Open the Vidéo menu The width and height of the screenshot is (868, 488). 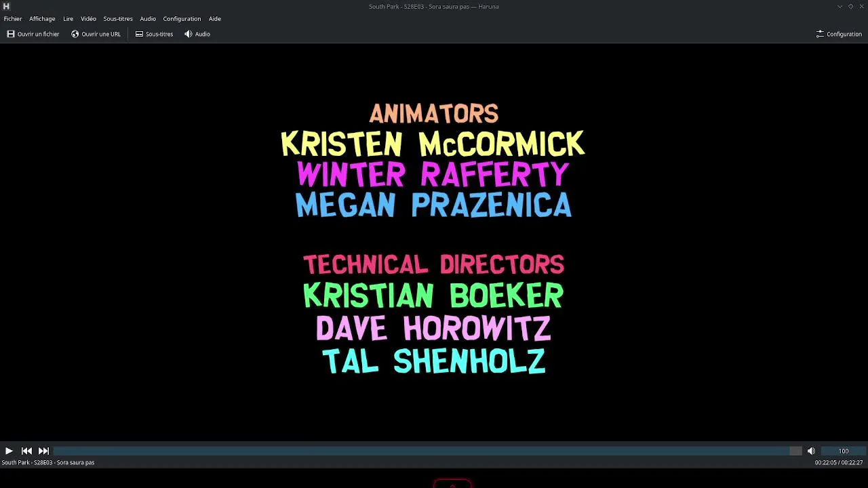pyautogui.click(x=88, y=19)
